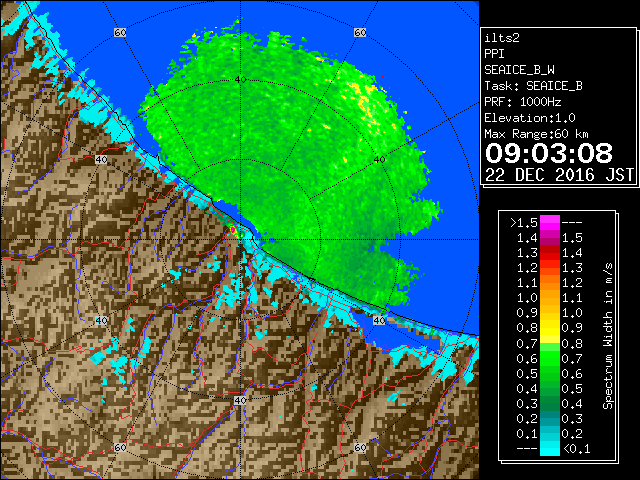
Task: Click the radar site name "ilts2"
Action: click(x=502, y=38)
